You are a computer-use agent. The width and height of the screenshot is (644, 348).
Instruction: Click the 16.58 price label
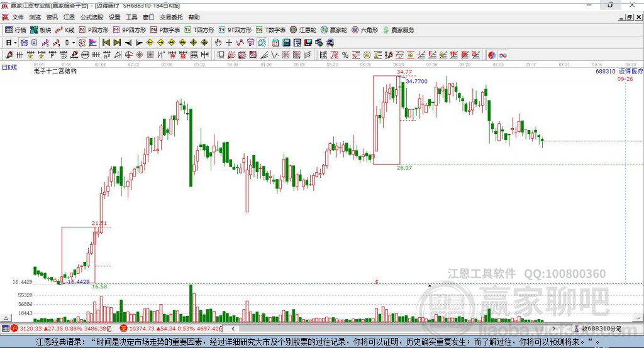pyautogui.click(x=99, y=286)
